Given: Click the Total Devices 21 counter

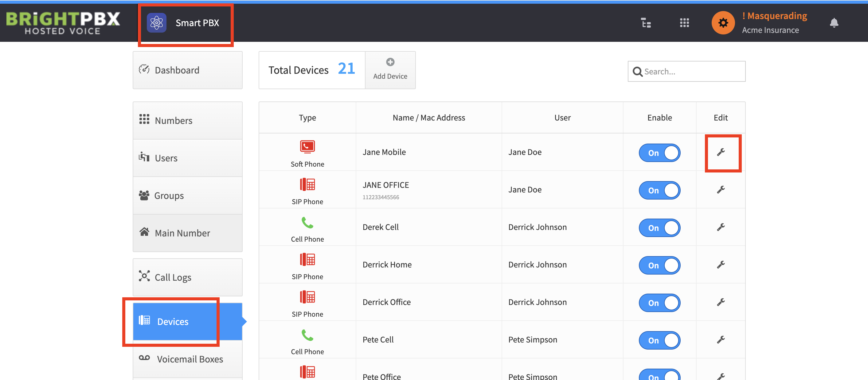Looking at the screenshot, I should (312, 70).
